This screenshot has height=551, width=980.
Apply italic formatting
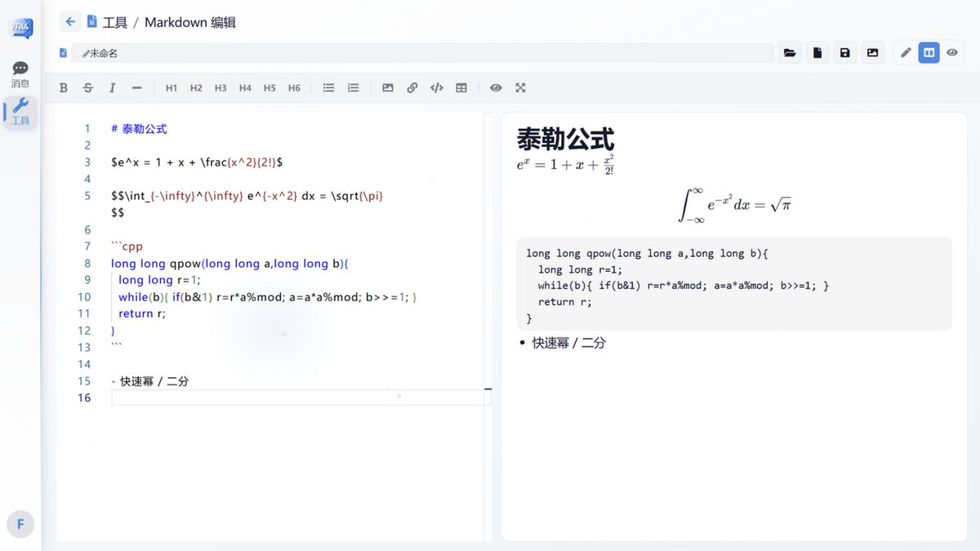pos(112,88)
